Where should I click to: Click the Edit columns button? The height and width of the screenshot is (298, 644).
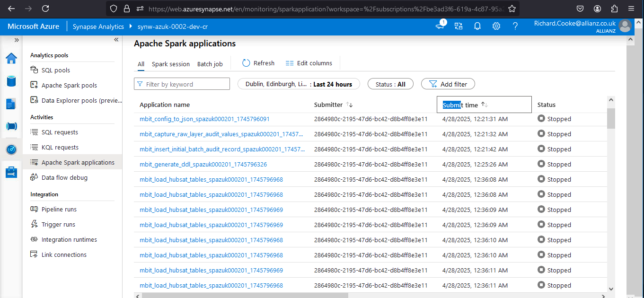(309, 63)
